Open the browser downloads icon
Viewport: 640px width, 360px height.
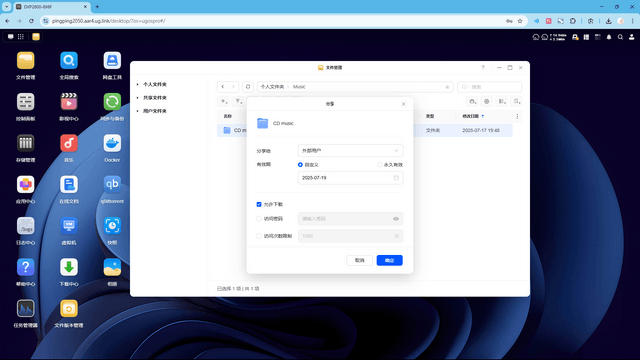(x=608, y=21)
